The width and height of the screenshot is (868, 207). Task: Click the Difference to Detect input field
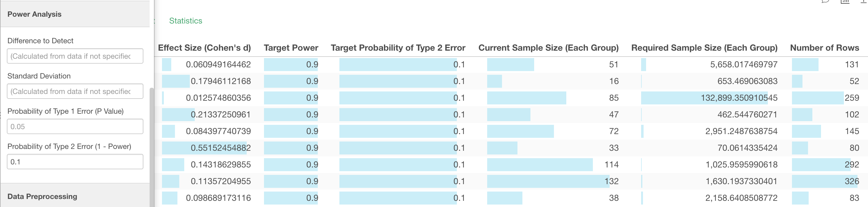coord(75,56)
